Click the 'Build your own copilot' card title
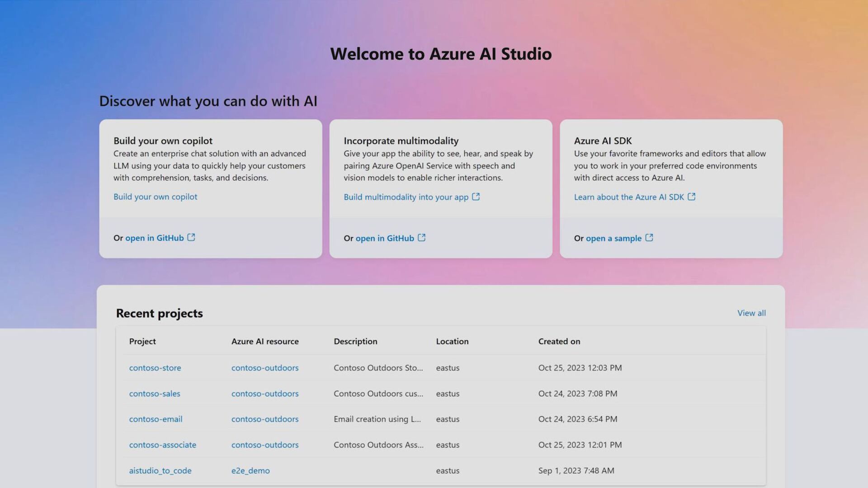 [x=163, y=141]
